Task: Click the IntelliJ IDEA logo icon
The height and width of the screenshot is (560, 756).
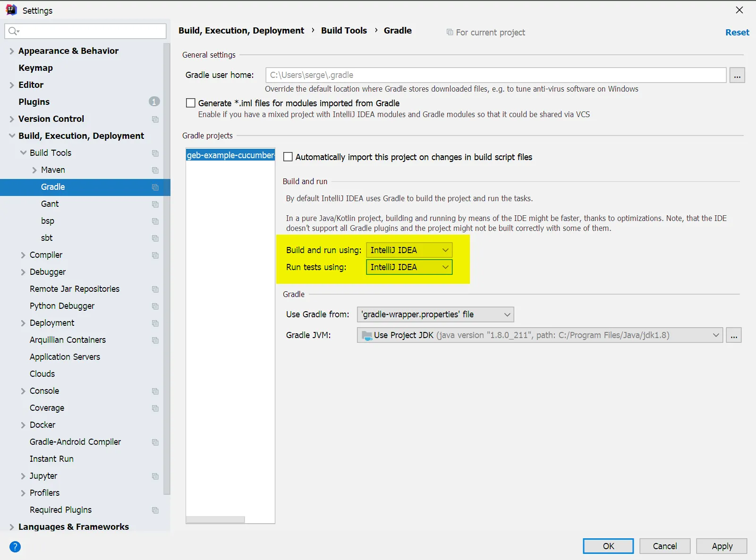Action: [x=11, y=10]
